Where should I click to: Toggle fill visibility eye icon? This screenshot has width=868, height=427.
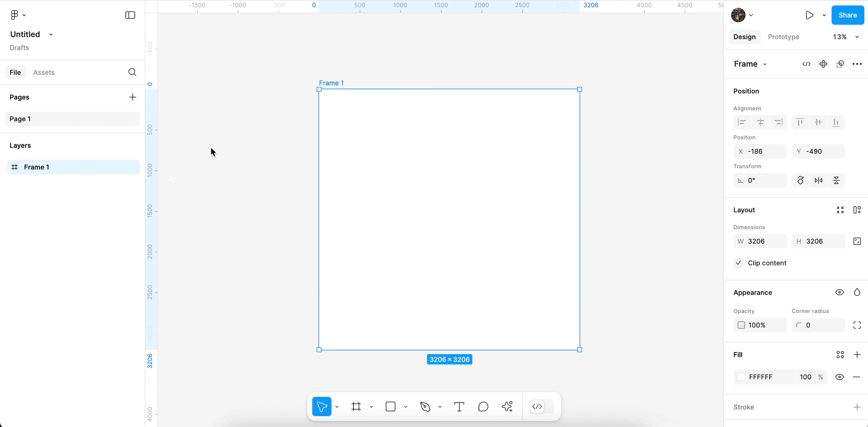[x=840, y=377]
